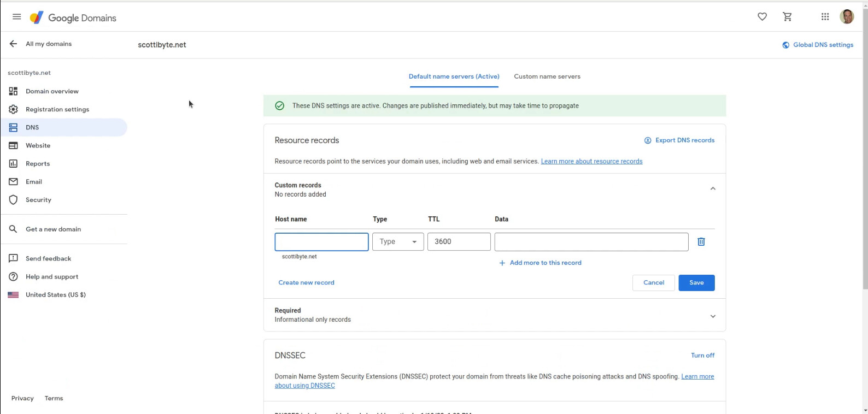Viewport: 868px width, 414px height.
Task: Click the Help and support question icon
Action: (13, 276)
